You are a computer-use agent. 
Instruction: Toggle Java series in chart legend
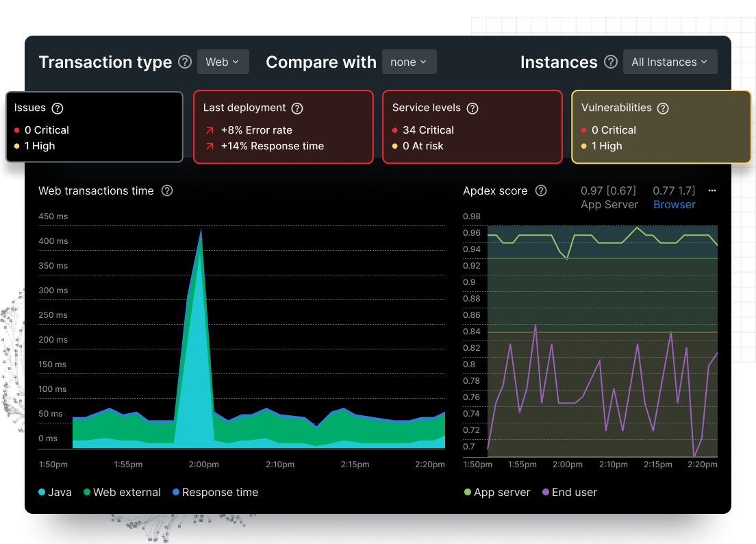tap(55, 492)
